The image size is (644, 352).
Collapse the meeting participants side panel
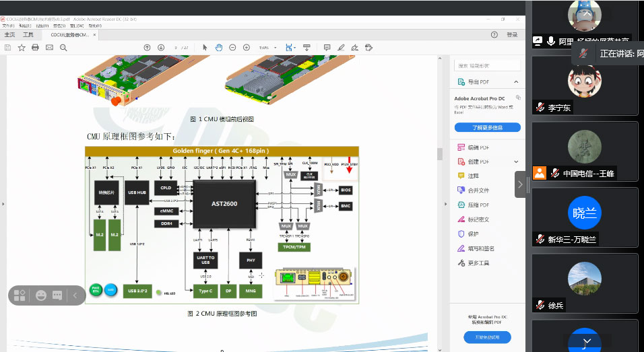point(520,184)
